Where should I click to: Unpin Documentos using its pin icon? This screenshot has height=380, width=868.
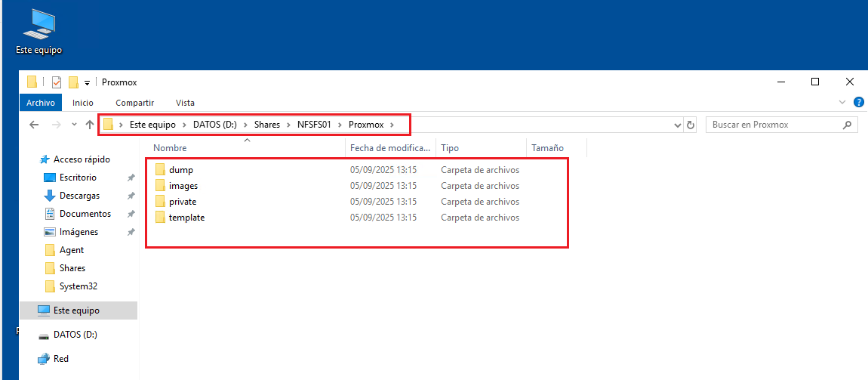tap(131, 214)
